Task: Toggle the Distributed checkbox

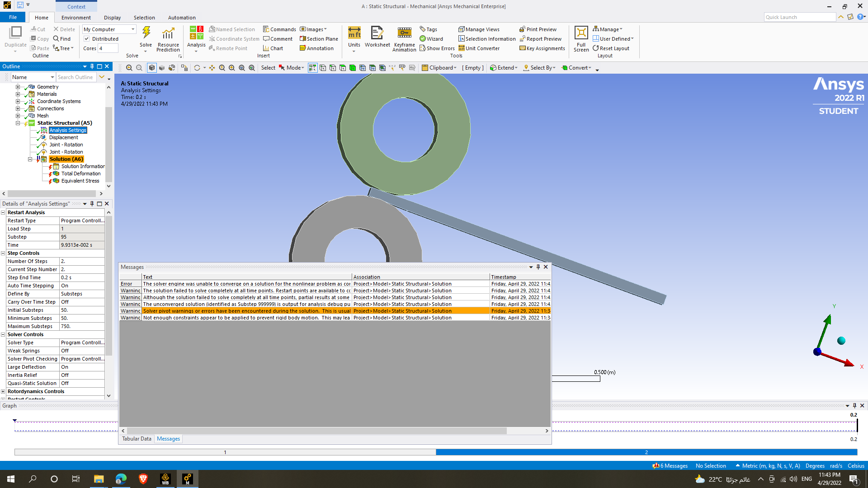Action: click(87, 39)
